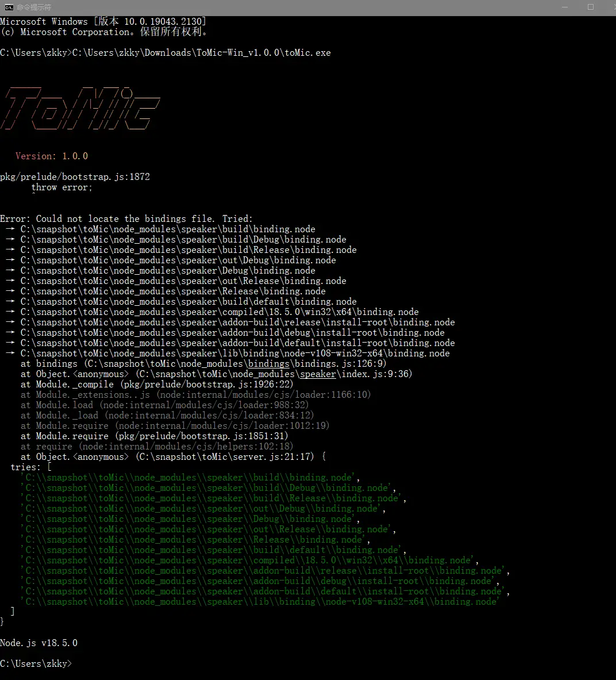This screenshot has height=680, width=616.
Task: Click the "pkg/prelude/bootstrap.js:1872" line
Action: pyautogui.click(x=75, y=177)
